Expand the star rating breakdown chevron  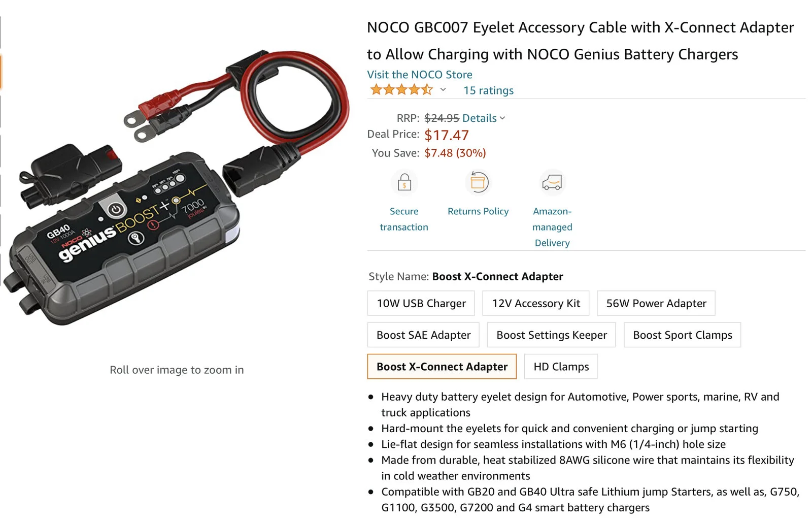click(443, 90)
